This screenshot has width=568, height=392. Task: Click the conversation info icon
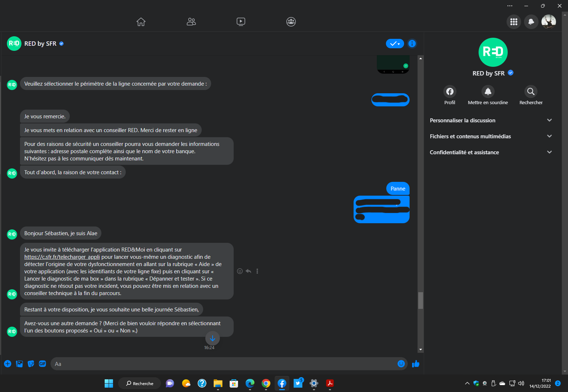tap(412, 44)
